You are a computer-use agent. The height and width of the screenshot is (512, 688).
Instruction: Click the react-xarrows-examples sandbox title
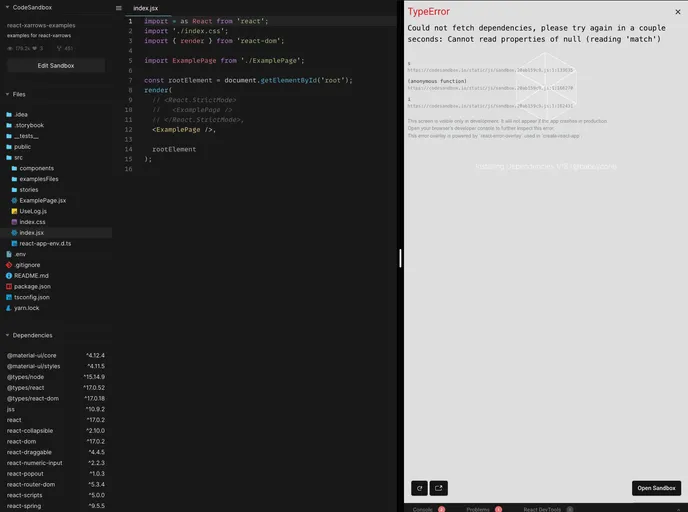click(41, 25)
